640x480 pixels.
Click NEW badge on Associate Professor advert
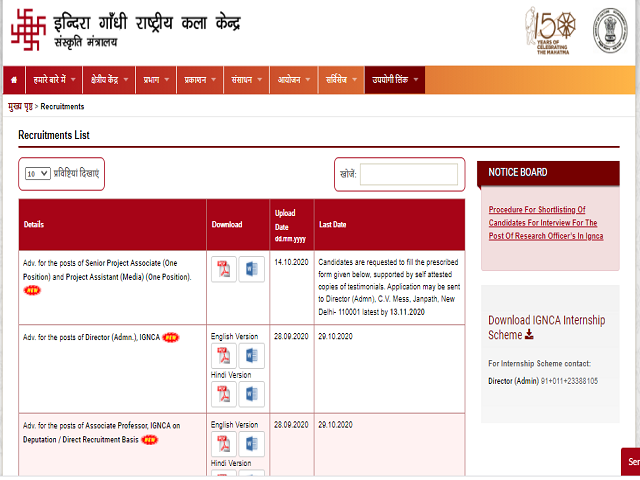(149, 440)
